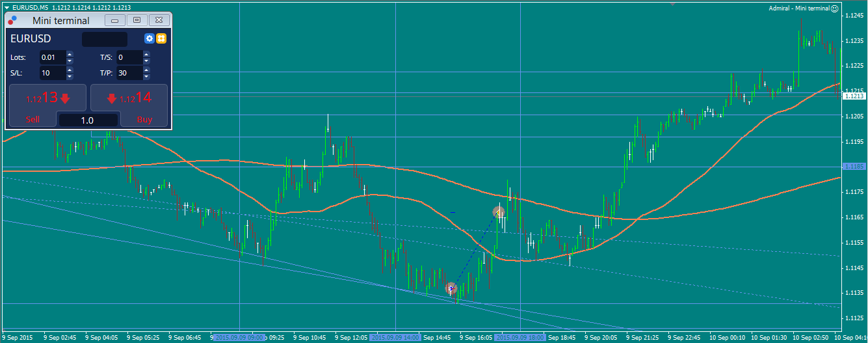Increase S/L value with up arrow

tap(70, 70)
